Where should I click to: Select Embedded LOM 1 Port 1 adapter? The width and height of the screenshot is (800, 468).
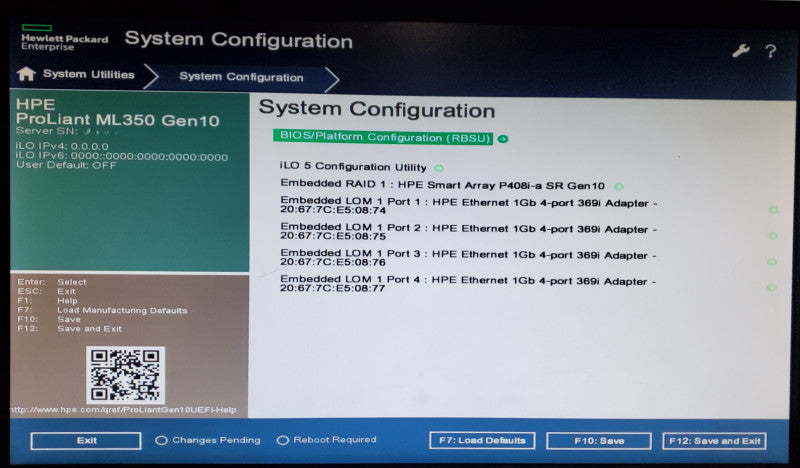coord(468,205)
